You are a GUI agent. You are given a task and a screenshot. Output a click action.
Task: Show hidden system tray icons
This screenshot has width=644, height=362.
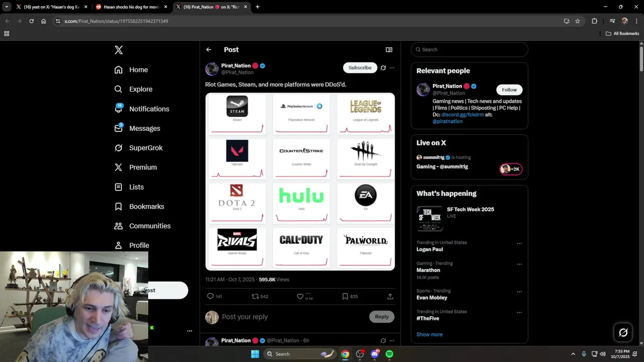tap(573, 354)
